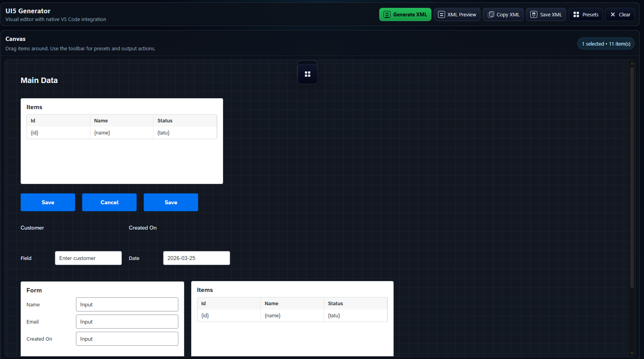Image resolution: width=644 pixels, height=359 pixels.
Task: Click the Name input in the Form panel
Action: pos(127,304)
